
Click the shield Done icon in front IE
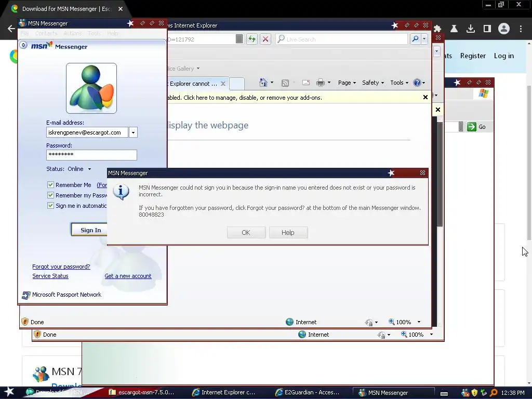click(25, 322)
